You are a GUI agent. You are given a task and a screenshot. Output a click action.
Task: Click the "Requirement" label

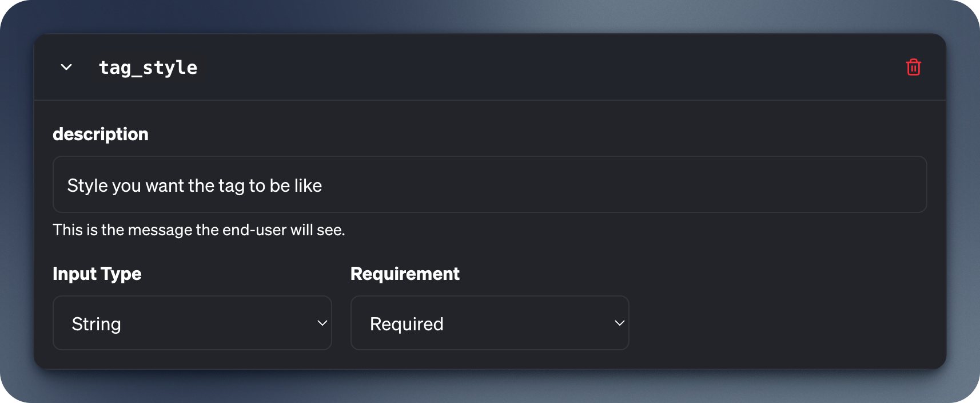click(x=405, y=274)
